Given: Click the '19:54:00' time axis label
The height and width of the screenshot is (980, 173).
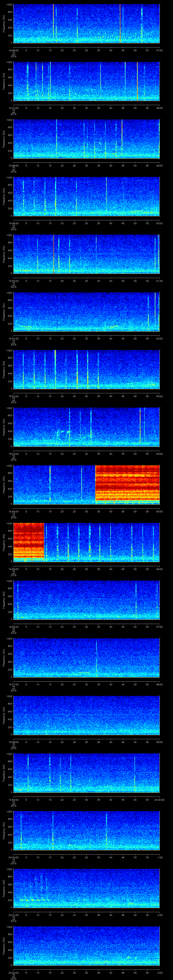Looking at the screenshot, I should click(13, 511).
